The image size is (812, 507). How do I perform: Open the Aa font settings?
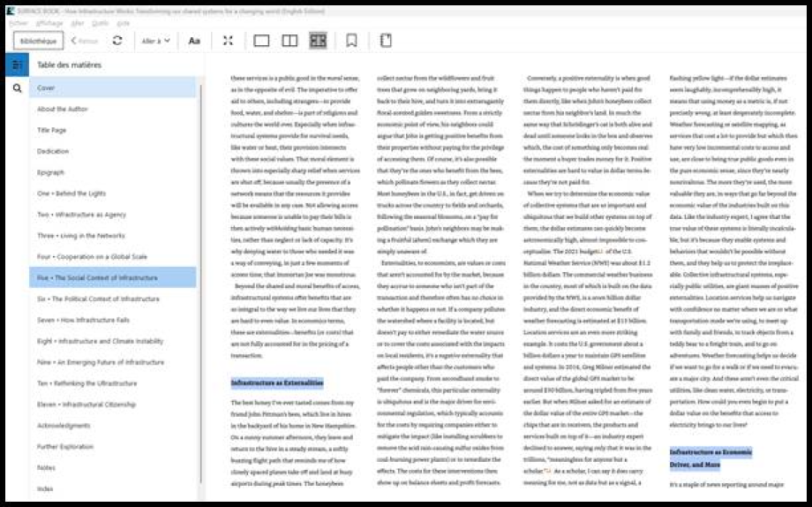click(x=194, y=41)
